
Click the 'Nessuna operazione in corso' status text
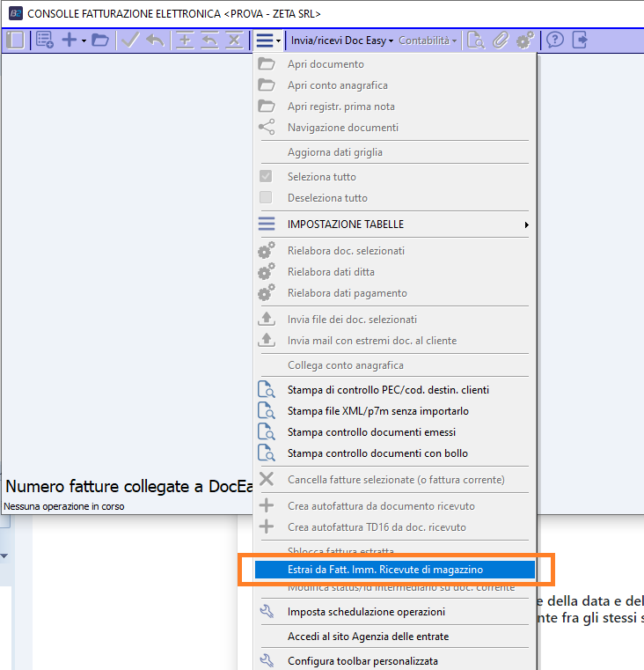click(x=64, y=506)
